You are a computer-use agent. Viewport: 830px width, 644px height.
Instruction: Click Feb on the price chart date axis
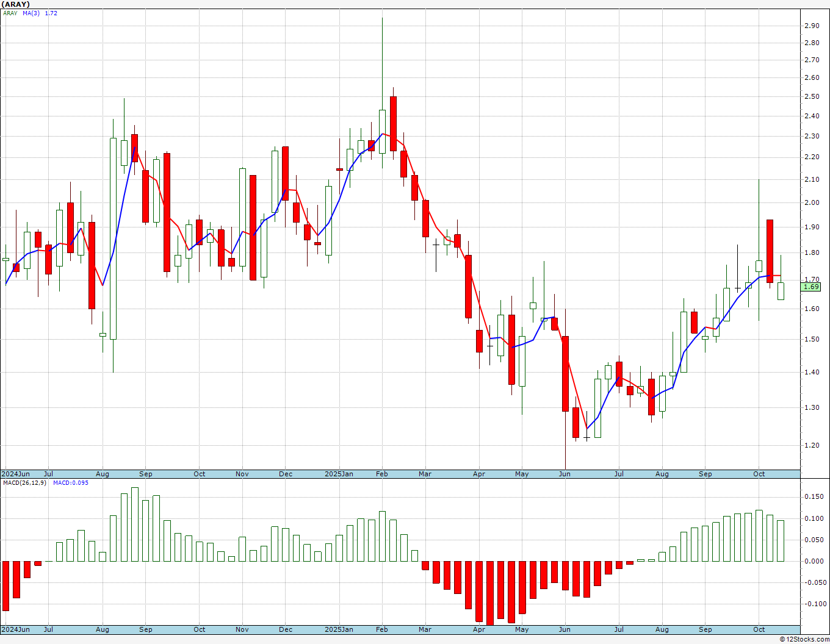382,474
